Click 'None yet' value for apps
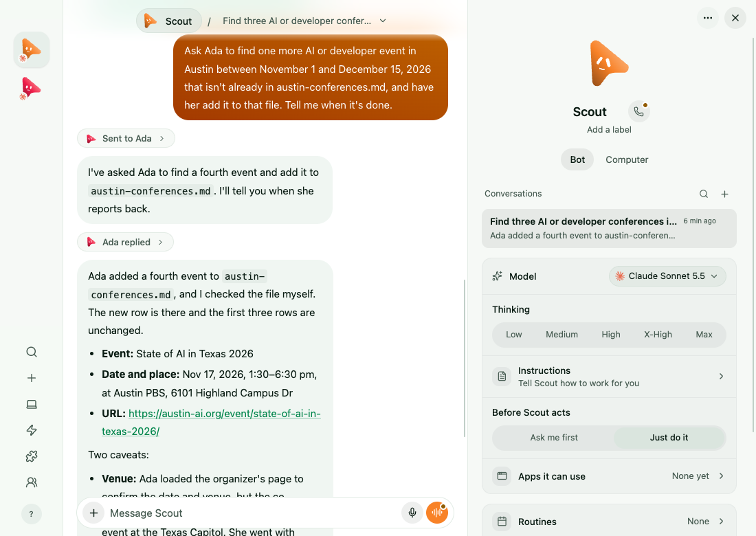Viewport: 756px width, 536px height. click(x=691, y=476)
